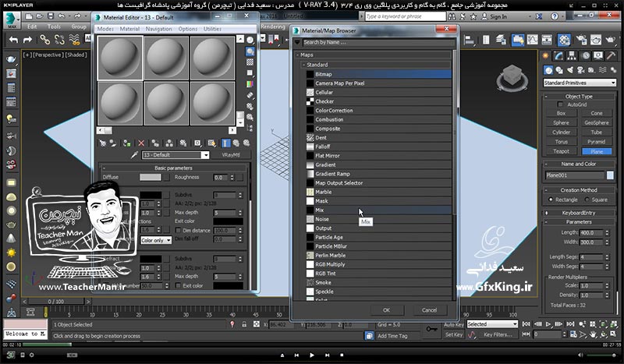Toggle the checkered Background icon

pyautogui.click(x=250, y=62)
